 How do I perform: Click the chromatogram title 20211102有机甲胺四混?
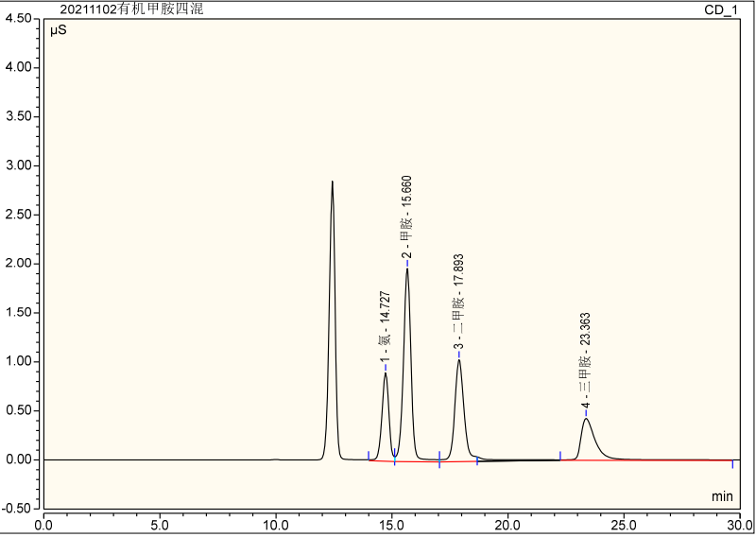[131, 9]
